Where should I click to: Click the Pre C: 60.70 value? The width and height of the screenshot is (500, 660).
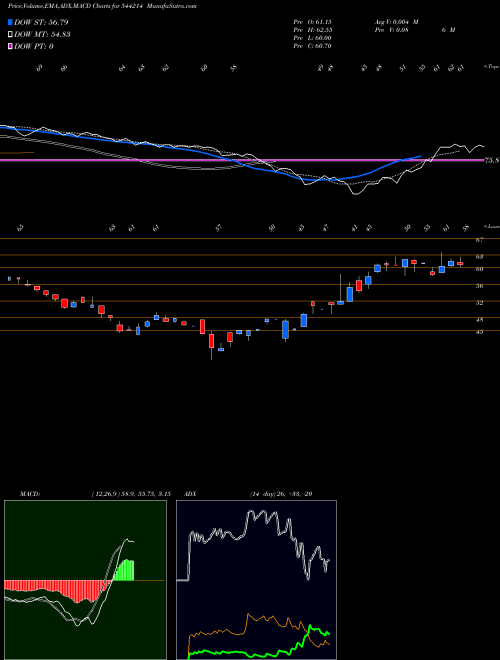(x=313, y=46)
